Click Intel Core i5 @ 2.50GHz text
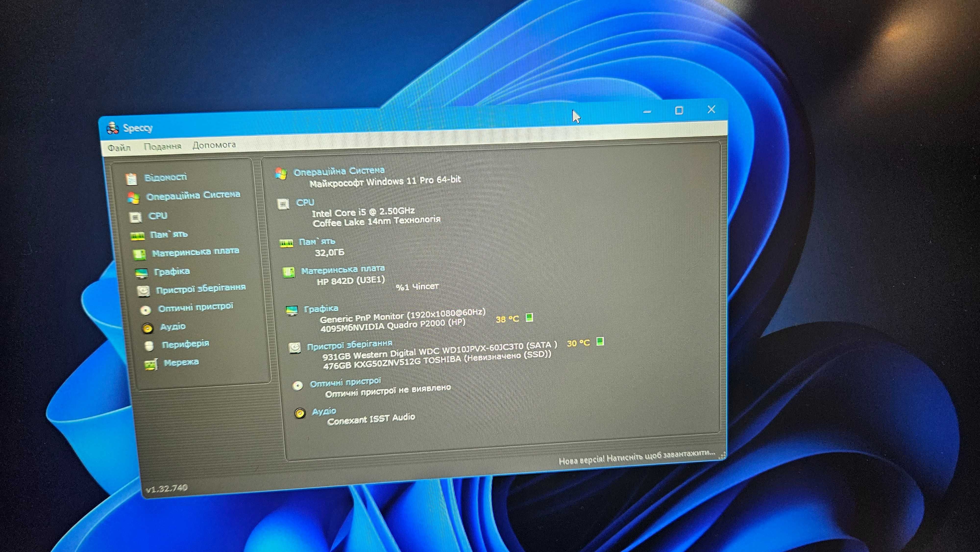This screenshot has width=980, height=552. click(x=363, y=212)
